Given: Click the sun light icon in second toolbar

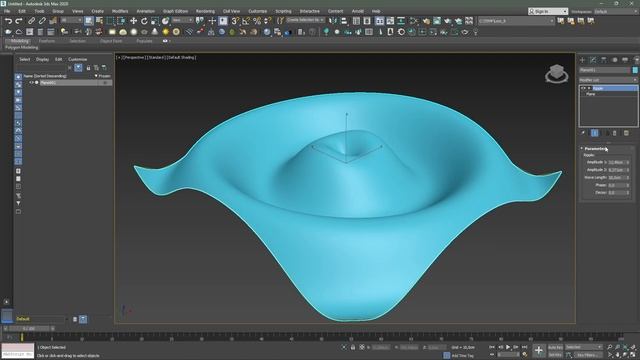Looking at the screenshot, I should click(x=165, y=32).
